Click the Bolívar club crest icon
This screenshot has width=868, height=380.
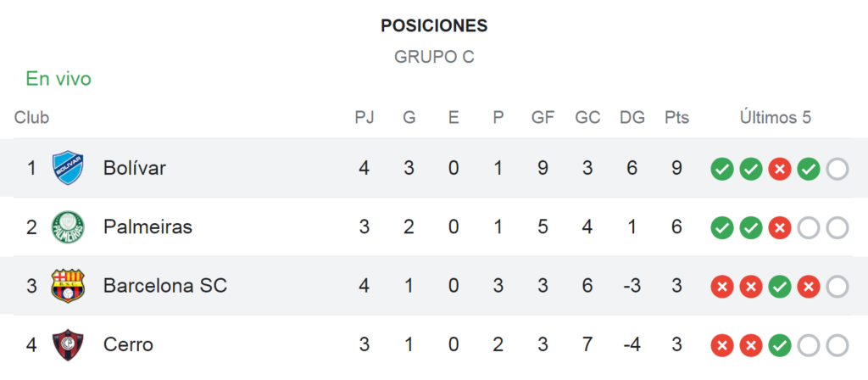point(68,168)
